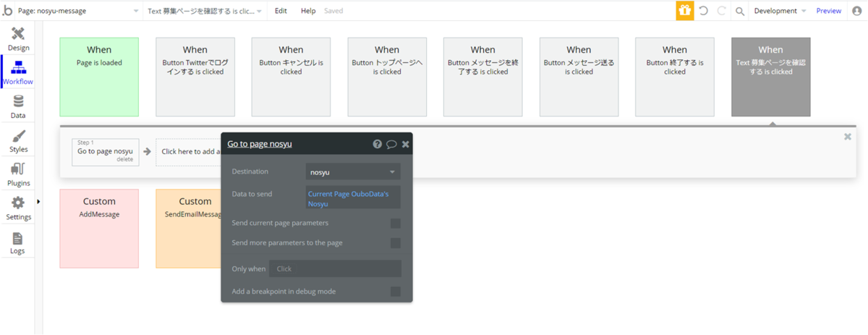Open the Workflow tab in sidebar

pos(18,72)
